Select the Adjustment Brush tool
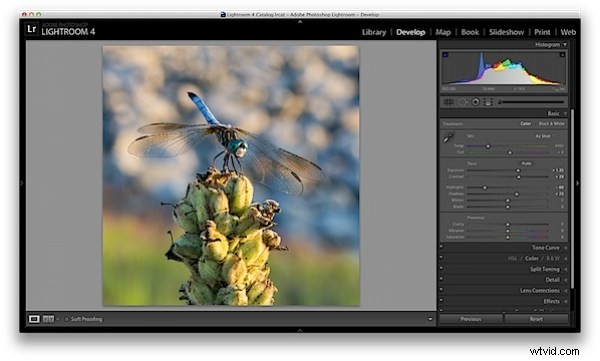600x361 pixels. pyautogui.click(x=500, y=102)
